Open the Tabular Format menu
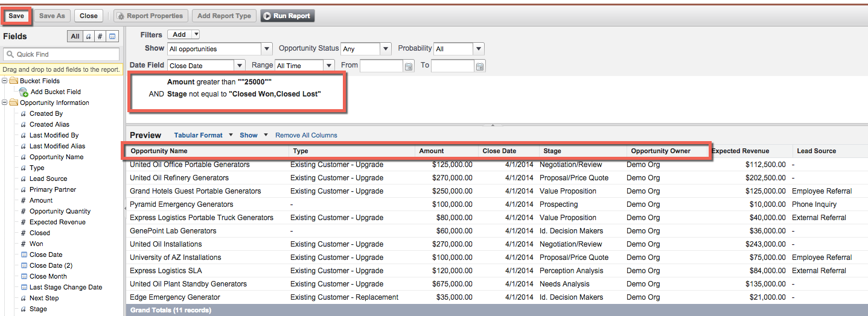The image size is (868, 316). pos(203,135)
